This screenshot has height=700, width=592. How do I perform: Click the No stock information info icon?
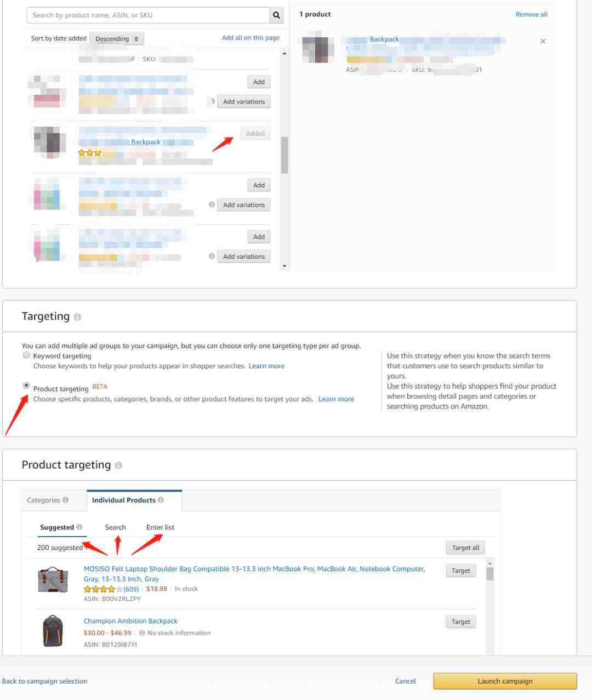(142, 633)
